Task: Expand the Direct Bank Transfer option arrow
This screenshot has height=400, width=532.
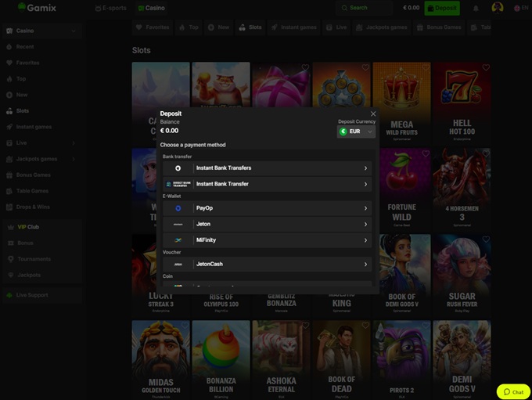Action: tap(365, 184)
